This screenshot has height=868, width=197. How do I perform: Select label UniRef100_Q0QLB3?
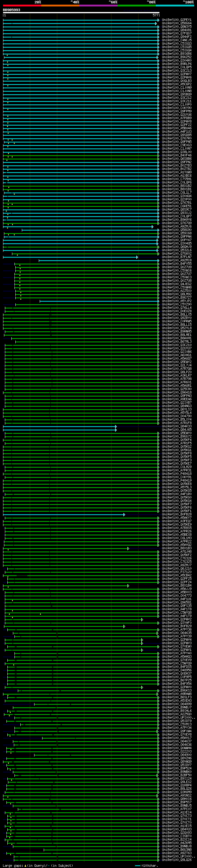coord(177,81)
